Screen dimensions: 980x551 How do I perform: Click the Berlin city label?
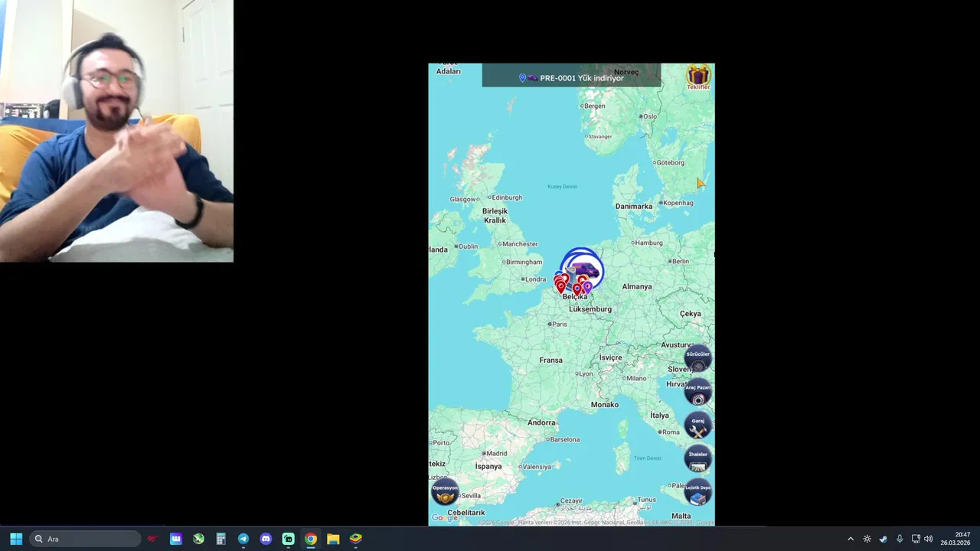[680, 261]
